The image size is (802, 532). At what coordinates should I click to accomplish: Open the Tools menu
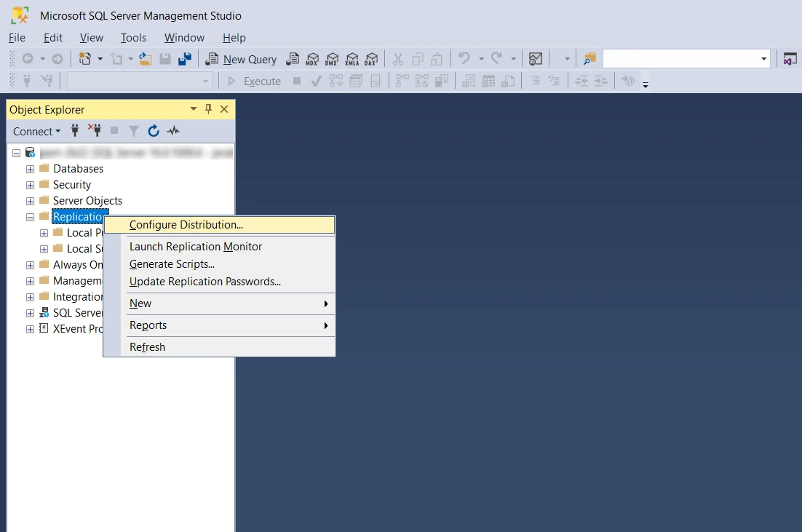tap(133, 38)
